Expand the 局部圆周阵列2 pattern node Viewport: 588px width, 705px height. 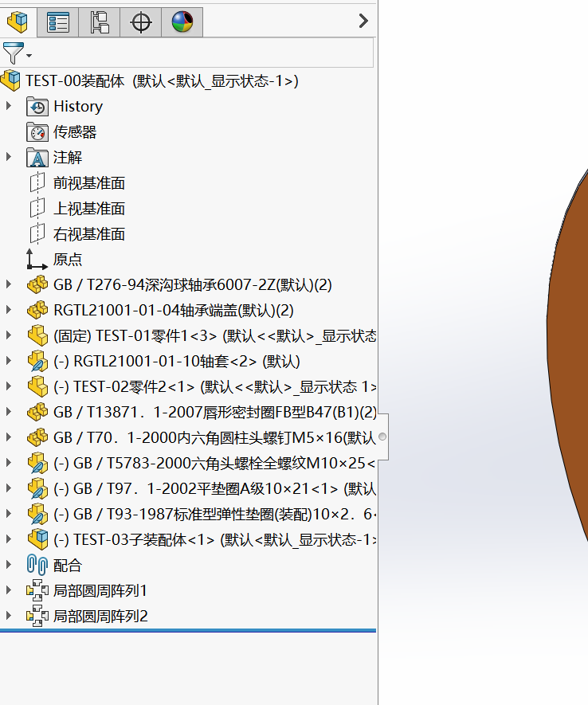pos(9,615)
